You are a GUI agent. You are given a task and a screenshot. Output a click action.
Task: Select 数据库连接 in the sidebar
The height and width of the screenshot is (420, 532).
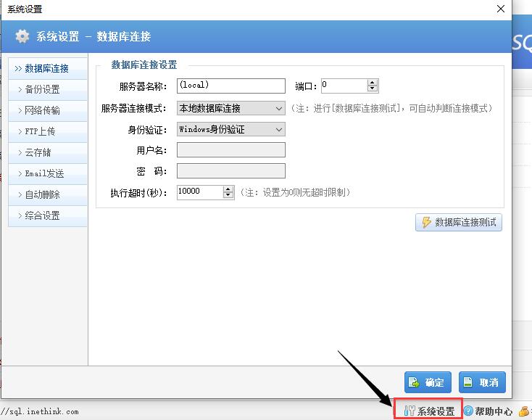(48, 69)
